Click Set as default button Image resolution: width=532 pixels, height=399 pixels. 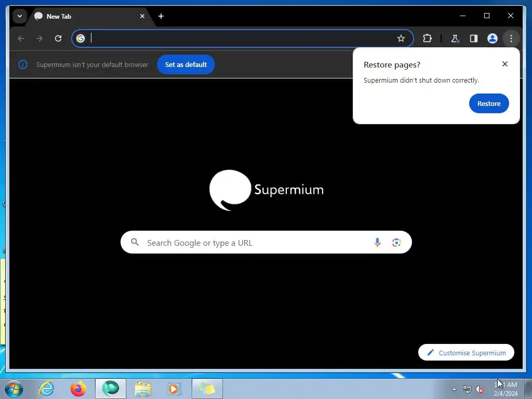[185, 64]
